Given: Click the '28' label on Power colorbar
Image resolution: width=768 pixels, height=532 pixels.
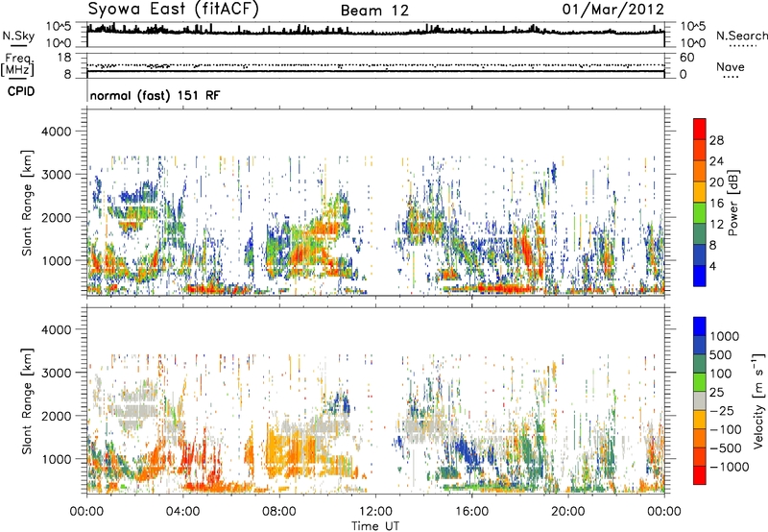Looking at the screenshot, I should pos(716,140).
